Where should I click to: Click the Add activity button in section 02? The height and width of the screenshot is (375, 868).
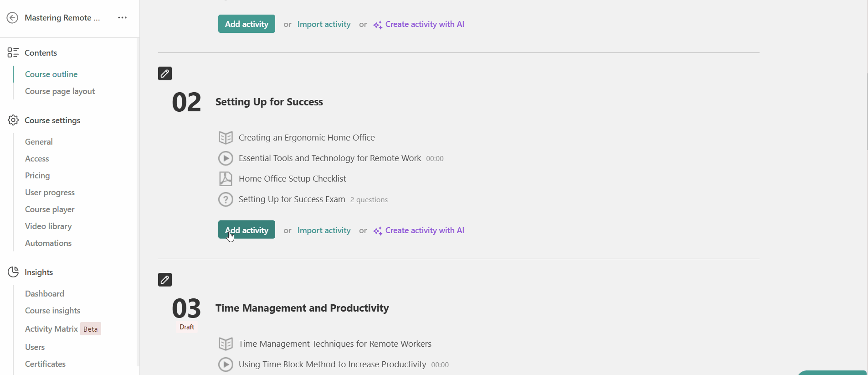point(247,229)
